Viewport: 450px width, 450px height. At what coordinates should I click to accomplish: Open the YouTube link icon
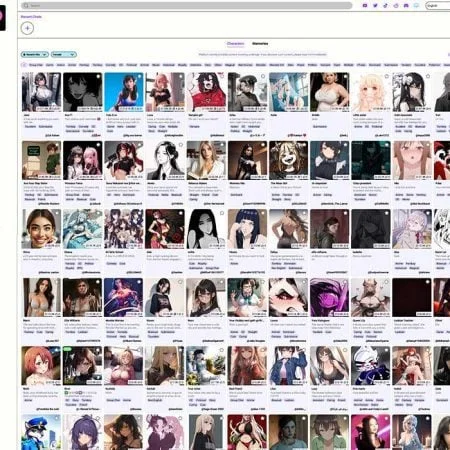tap(365, 5)
